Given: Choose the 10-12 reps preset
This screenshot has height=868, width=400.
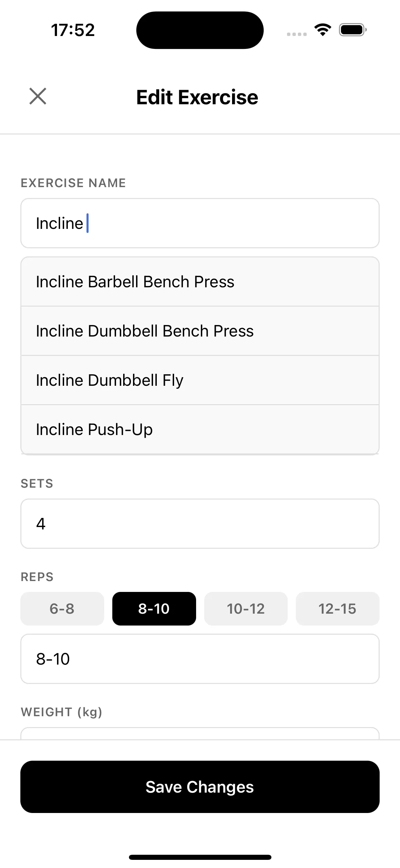Looking at the screenshot, I should tap(246, 609).
